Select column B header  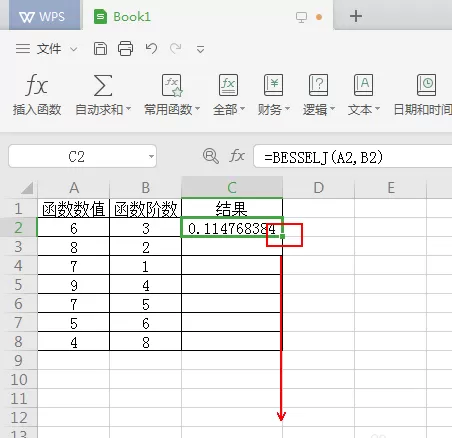[x=146, y=188]
